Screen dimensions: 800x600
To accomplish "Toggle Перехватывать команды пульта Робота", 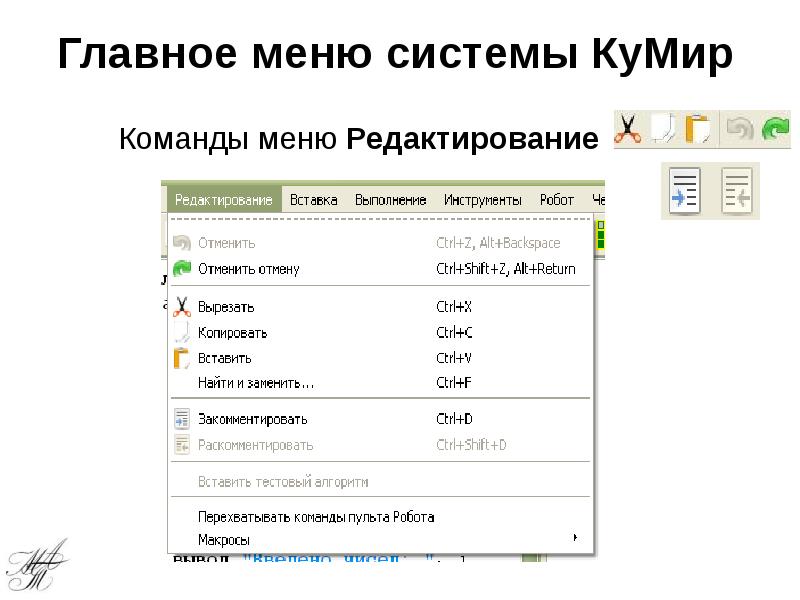I will click(381, 517).
